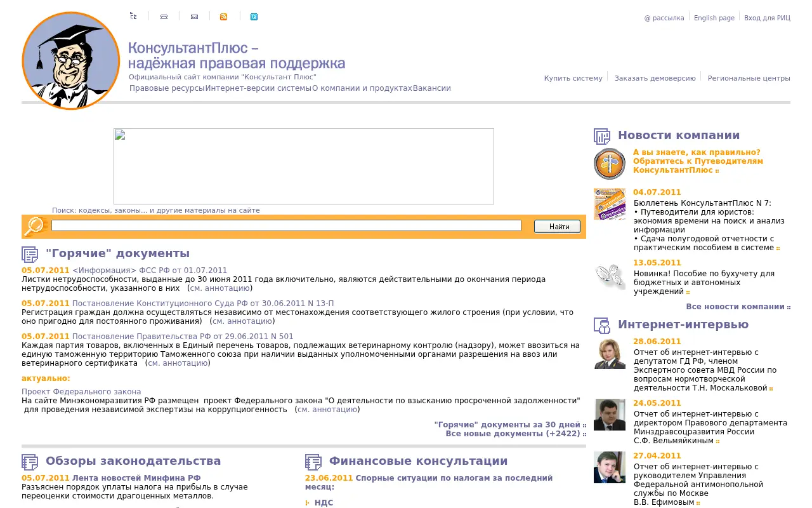Click the ConsultantPlus professor logo
The image size is (812, 508).
[x=70, y=61]
